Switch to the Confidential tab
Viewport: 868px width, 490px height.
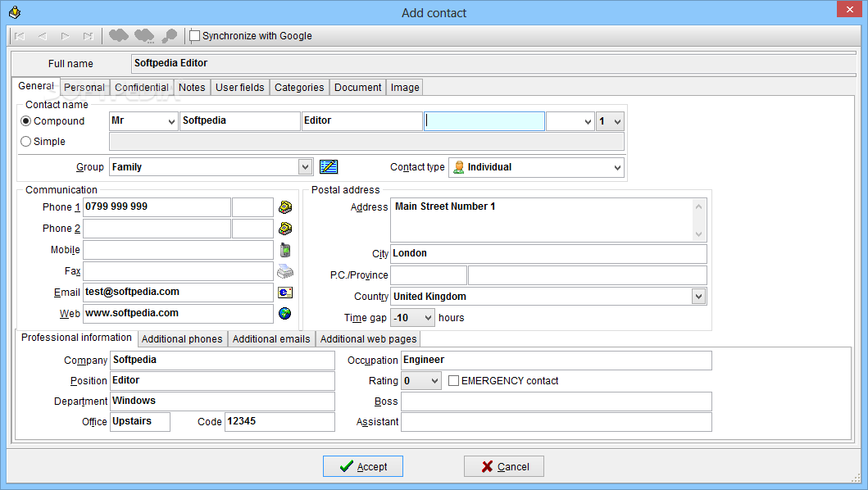click(142, 88)
